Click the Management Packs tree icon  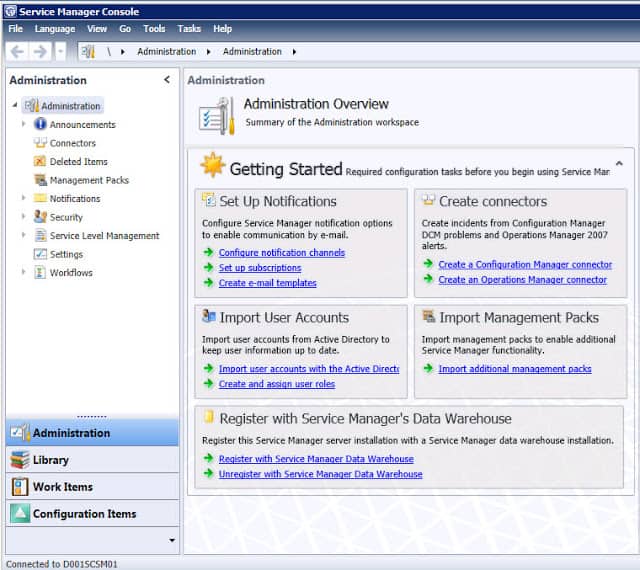tap(40, 180)
